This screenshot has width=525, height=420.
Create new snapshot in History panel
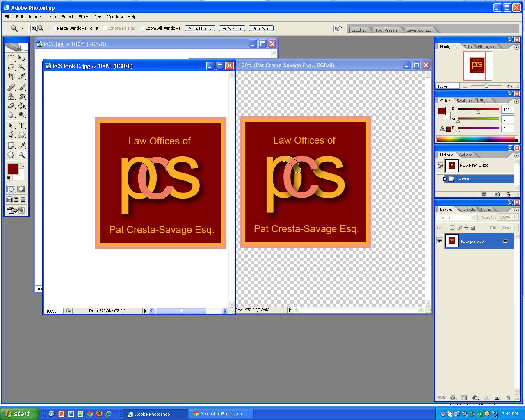click(497, 194)
